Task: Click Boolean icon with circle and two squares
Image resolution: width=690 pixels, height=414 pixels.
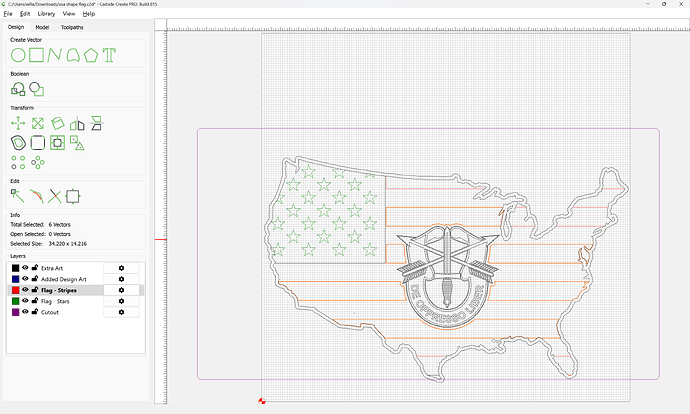Action: tap(18, 89)
